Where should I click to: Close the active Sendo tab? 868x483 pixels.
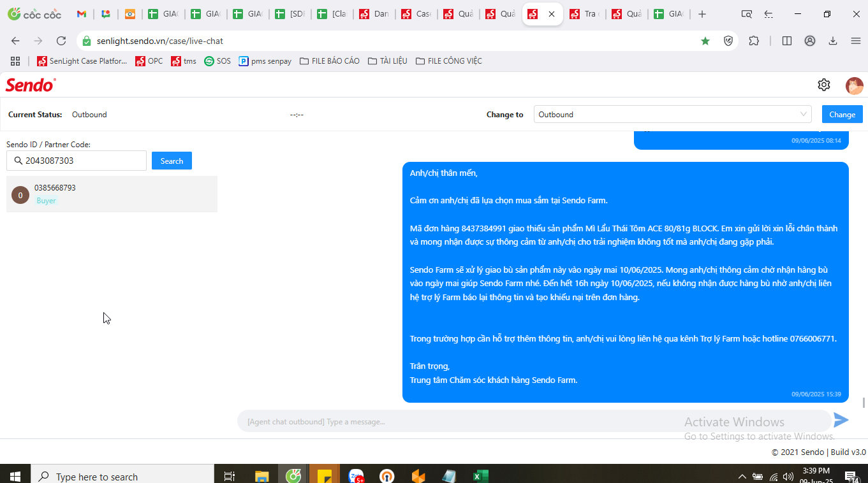pyautogui.click(x=552, y=14)
